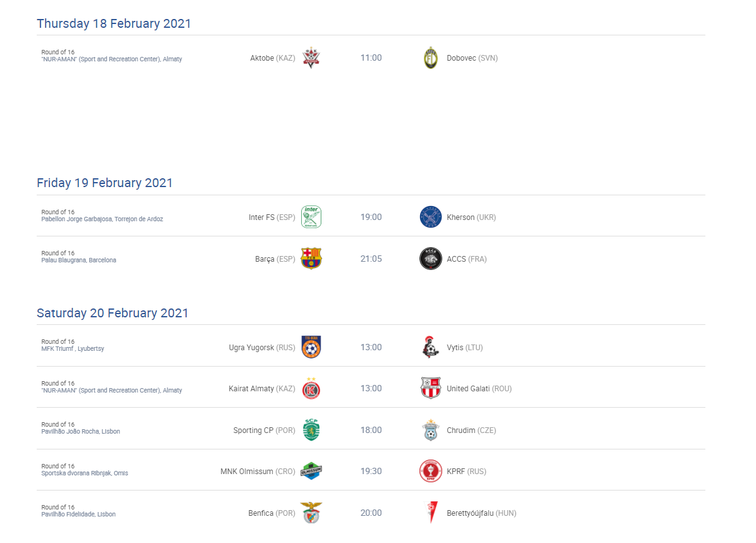Open the Inter FS team logo
The width and height of the screenshot is (756, 543).
[x=311, y=217]
